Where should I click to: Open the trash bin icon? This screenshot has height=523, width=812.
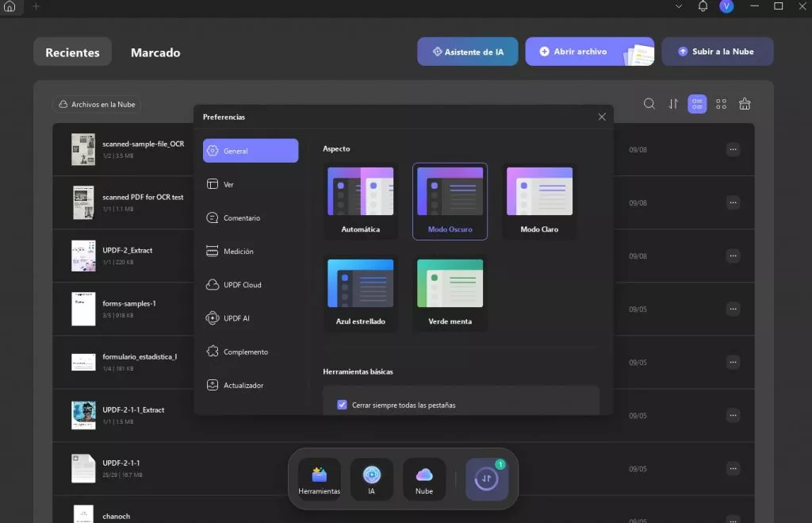745,104
